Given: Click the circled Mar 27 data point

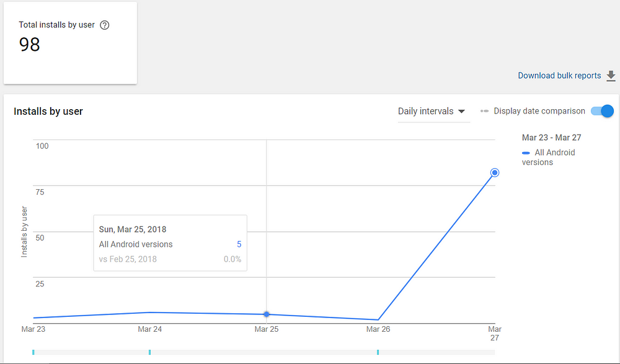Looking at the screenshot, I should point(495,172).
